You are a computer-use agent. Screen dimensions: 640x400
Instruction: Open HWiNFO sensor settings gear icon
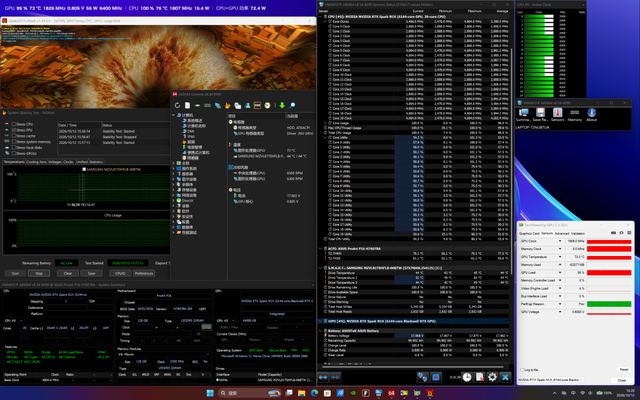click(492, 377)
